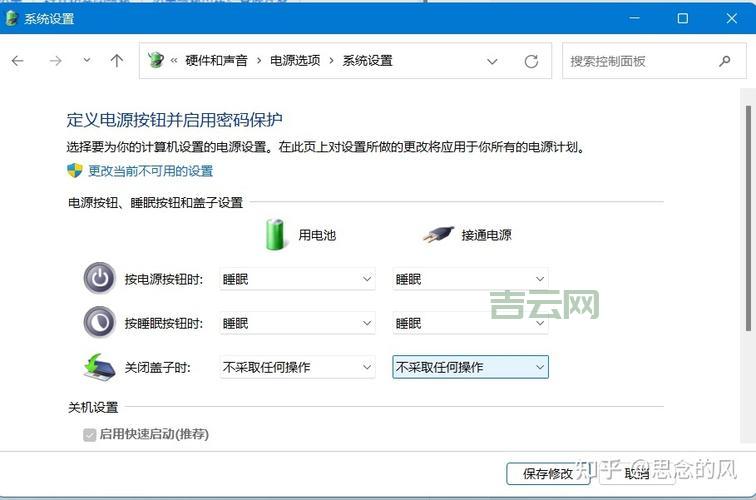Screen dimensions: 756x500
Task: Close the 系统设置 window
Action: pos(731,18)
